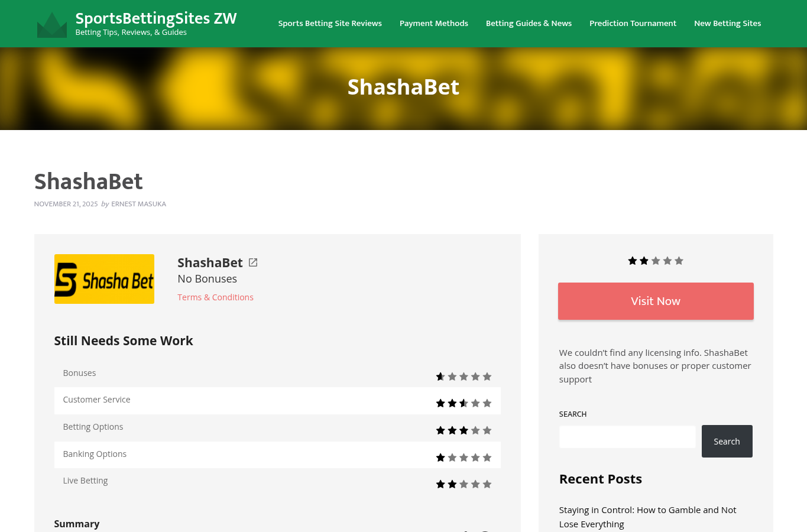Screen dimensions: 807x532
Task: Click the Betting Options star rating
Action: [x=464, y=430]
